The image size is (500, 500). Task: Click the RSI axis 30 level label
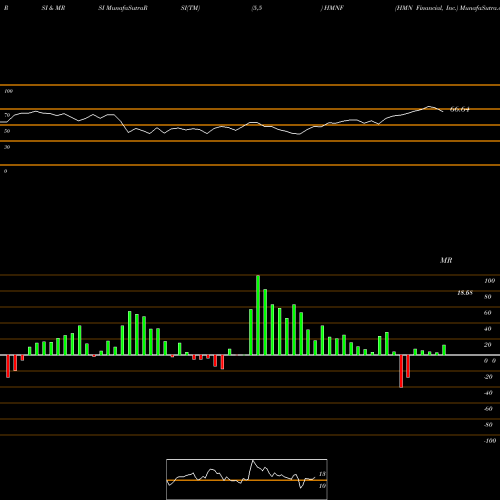[7, 147]
